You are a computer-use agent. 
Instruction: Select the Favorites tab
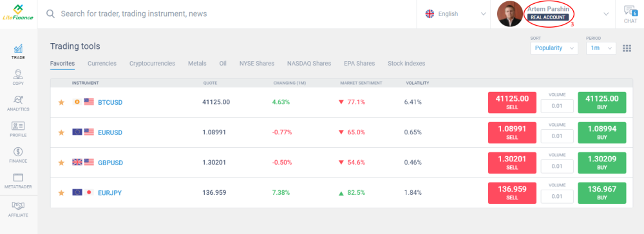(x=62, y=64)
